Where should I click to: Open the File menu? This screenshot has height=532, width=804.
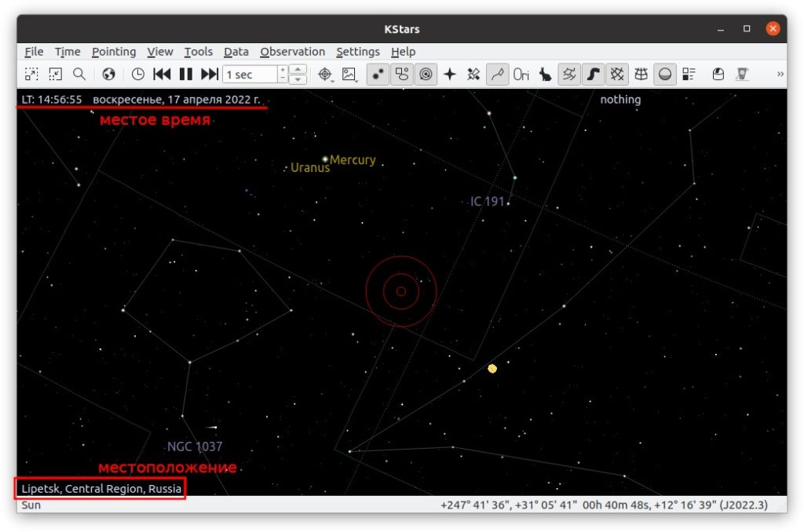34,52
